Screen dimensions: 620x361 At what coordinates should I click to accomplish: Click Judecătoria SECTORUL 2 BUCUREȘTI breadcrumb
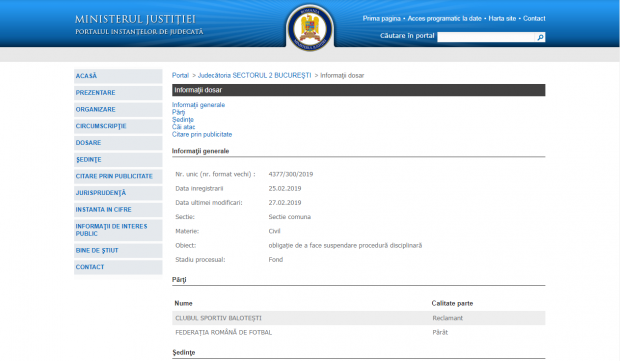pyautogui.click(x=254, y=76)
